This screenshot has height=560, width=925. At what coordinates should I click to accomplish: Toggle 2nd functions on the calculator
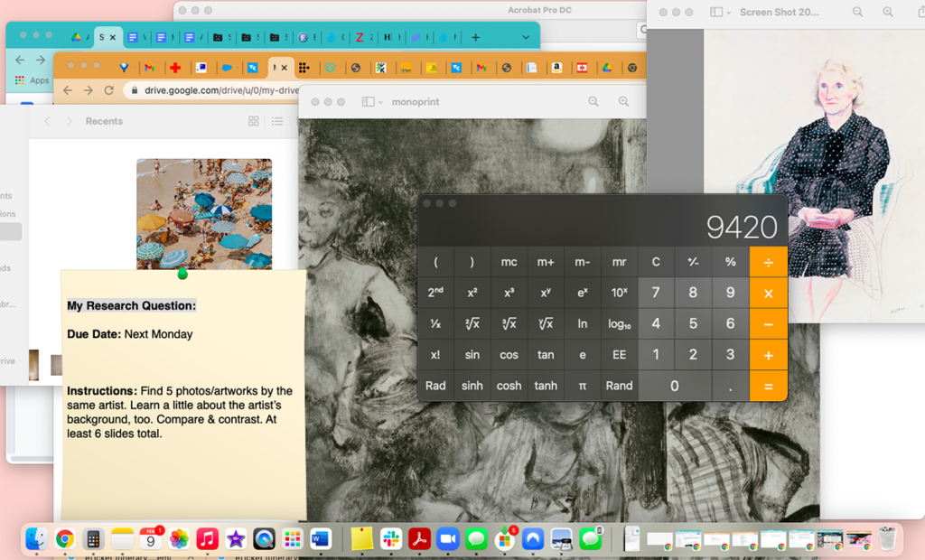435,293
